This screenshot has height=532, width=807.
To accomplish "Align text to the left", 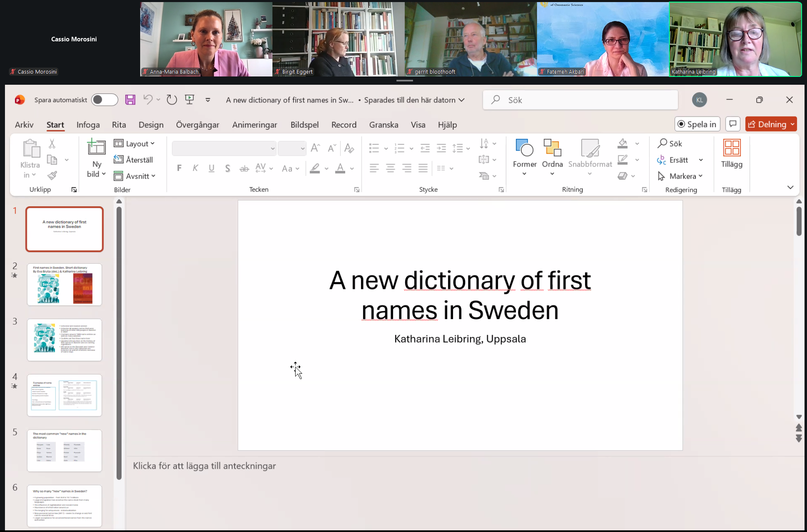I will (x=374, y=168).
